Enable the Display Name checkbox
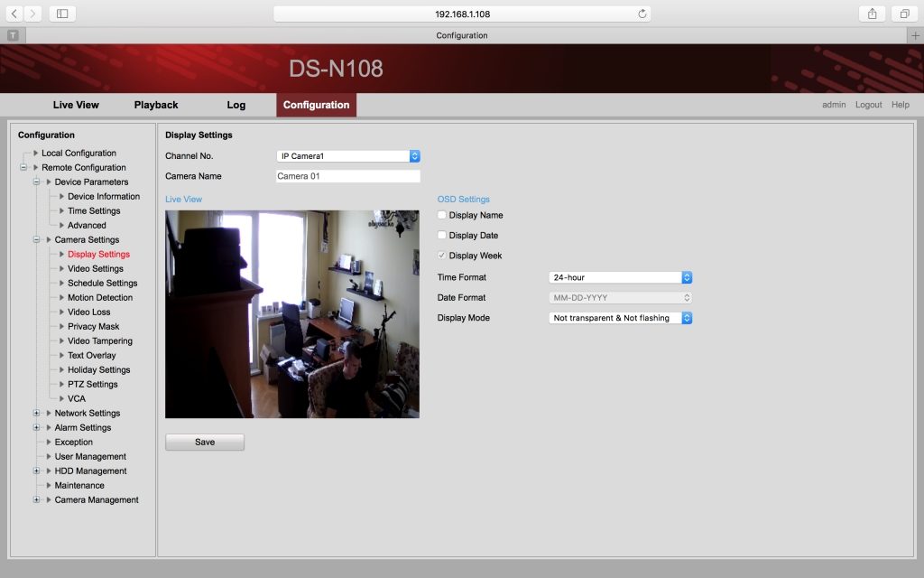The height and width of the screenshot is (578, 924). coord(442,215)
